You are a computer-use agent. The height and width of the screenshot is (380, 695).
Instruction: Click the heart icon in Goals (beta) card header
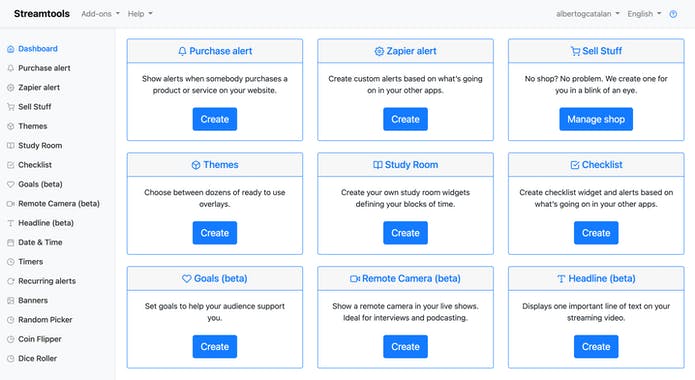187,279
